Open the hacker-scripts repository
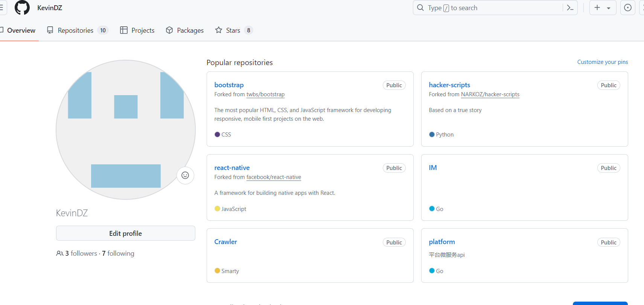This screenshot has width=644, height=305. point(449,85)
